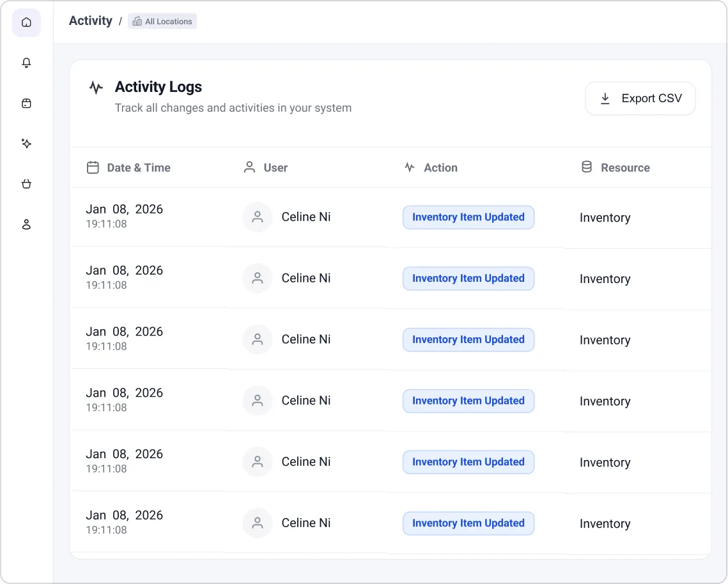The height and width of the screenshot is (584, 728).
Task: Sort by the Action column header
Action: coord(440,168)
